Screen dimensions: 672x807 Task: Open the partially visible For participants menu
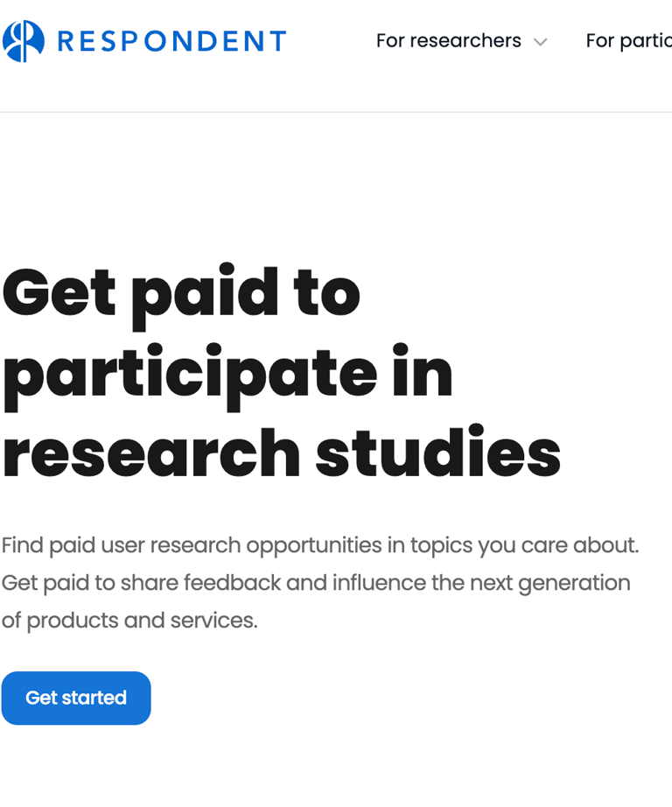(628, 41)
